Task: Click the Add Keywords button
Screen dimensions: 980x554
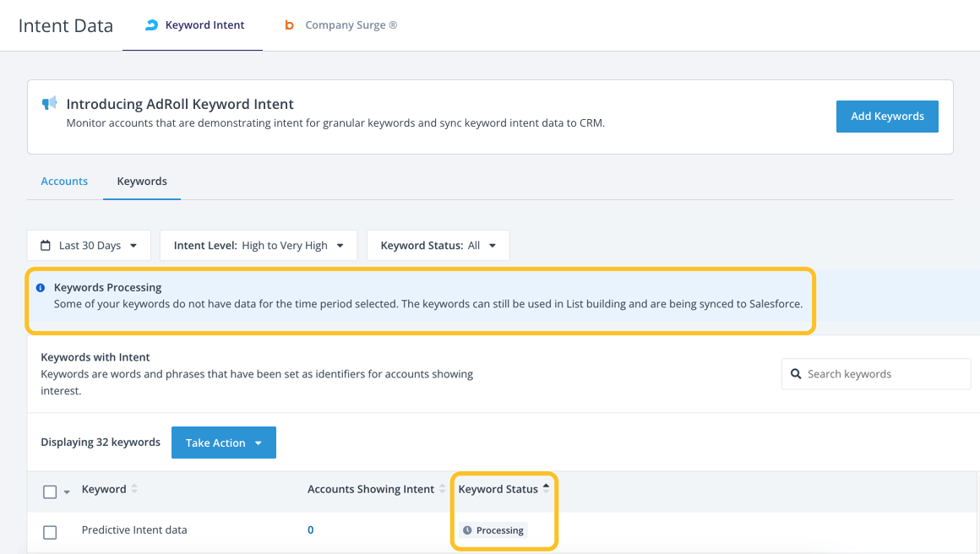Action: point(887,117)
